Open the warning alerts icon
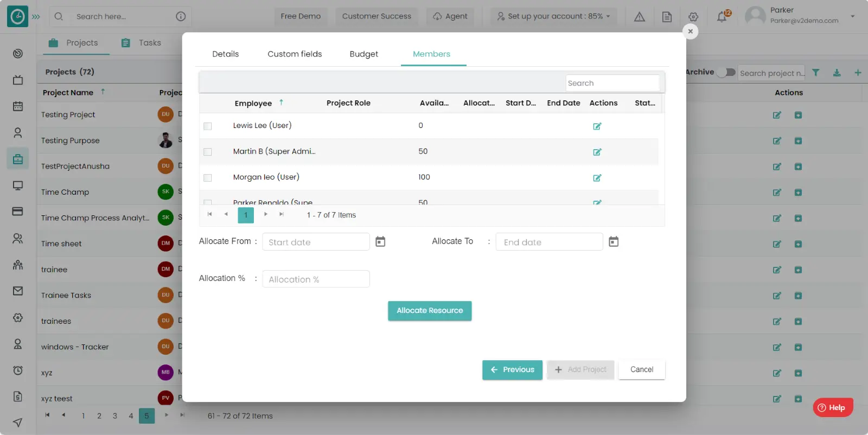 (640, 17)
